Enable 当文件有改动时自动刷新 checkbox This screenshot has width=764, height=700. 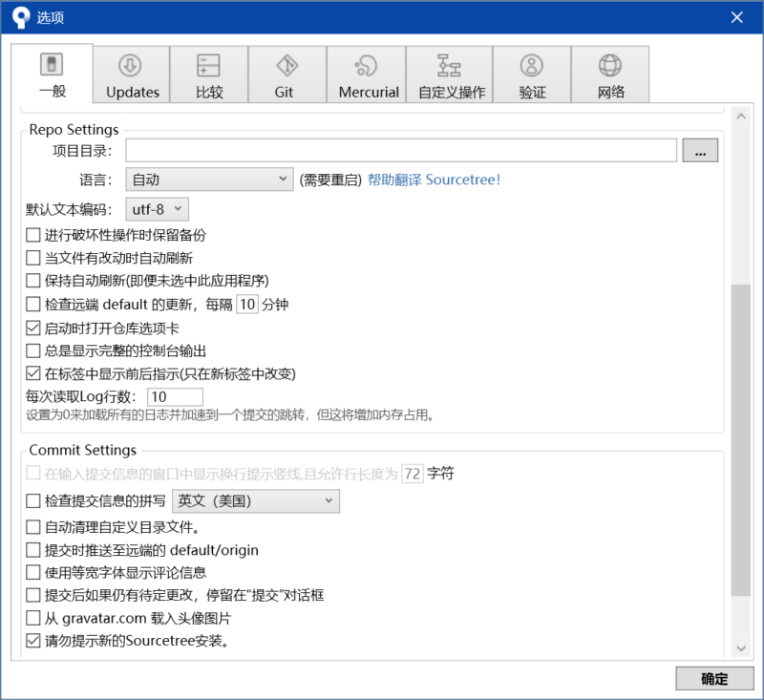click(33, 258)
